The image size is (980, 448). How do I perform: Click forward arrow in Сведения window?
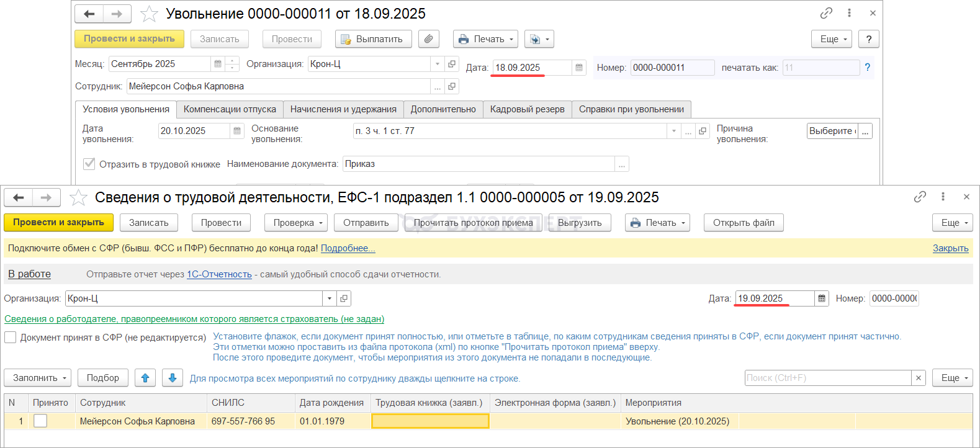pos(46,197)
